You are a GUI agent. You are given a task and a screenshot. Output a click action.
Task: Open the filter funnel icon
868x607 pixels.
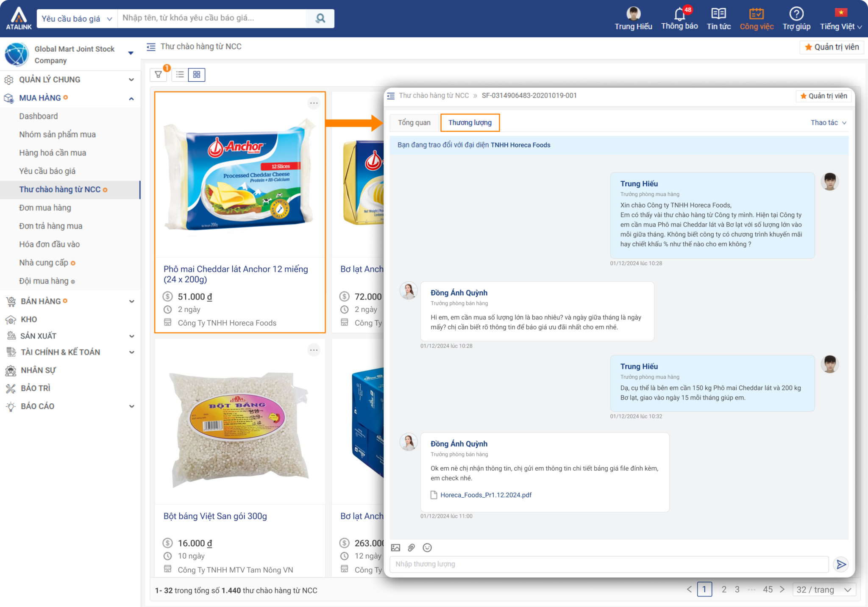pos(158,75)
